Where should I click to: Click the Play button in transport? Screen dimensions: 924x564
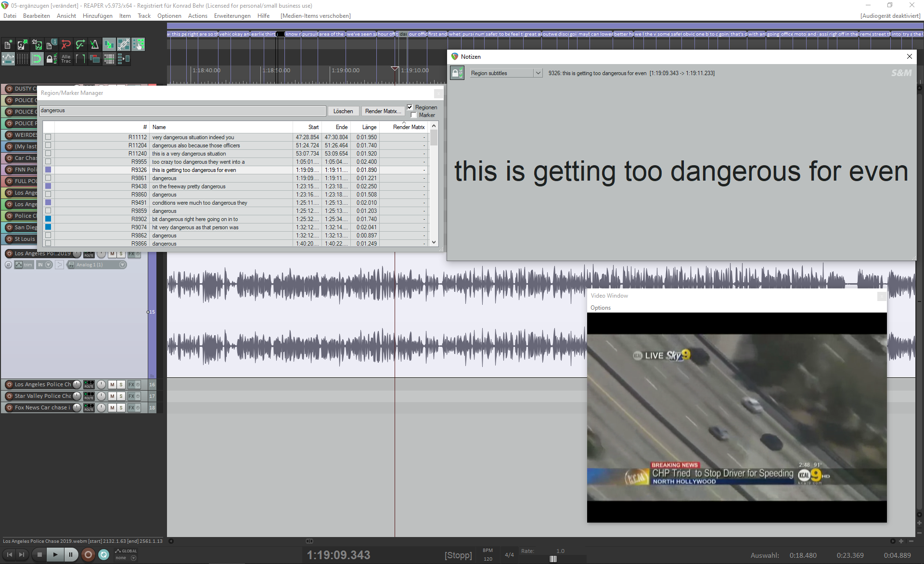pos(55,555)
